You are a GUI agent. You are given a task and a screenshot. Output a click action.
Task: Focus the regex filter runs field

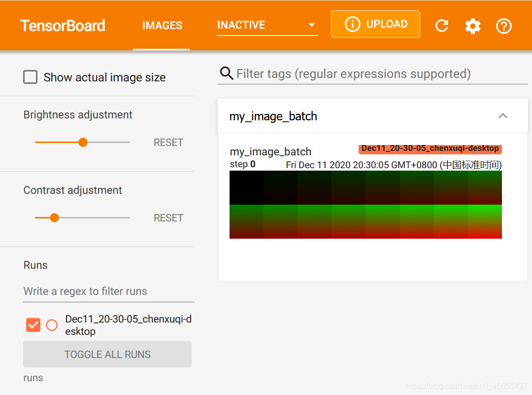[108, 291]
